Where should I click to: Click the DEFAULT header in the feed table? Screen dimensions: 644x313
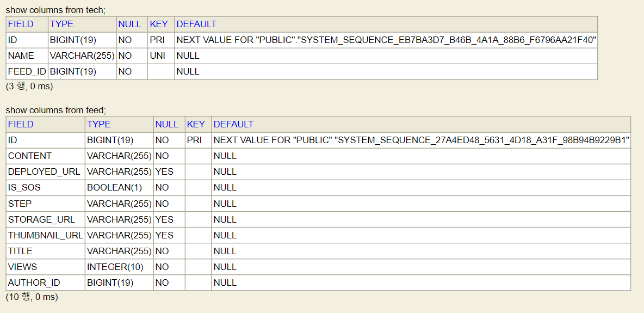coord(233,124)
